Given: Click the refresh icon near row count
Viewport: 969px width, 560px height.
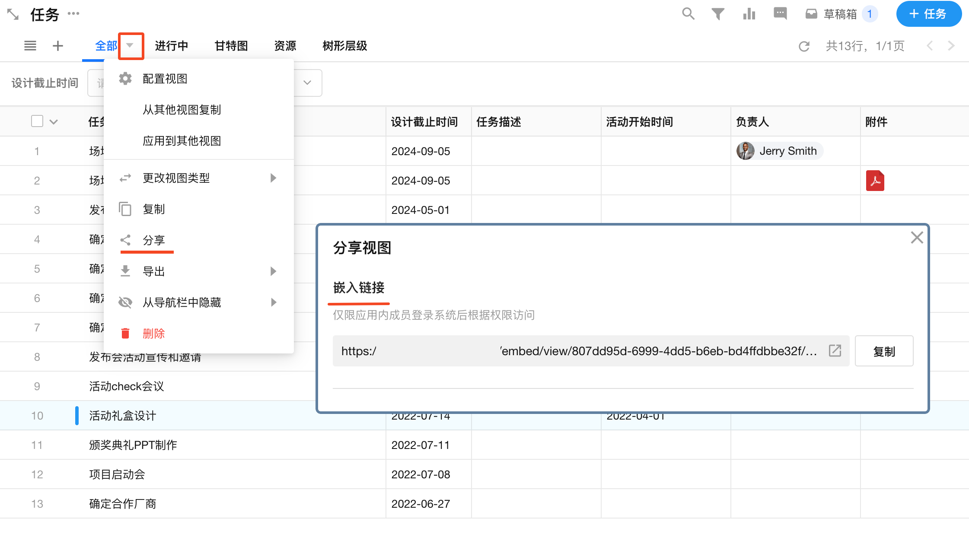Looking at the screenshot, I should click(x=804, y=46).
